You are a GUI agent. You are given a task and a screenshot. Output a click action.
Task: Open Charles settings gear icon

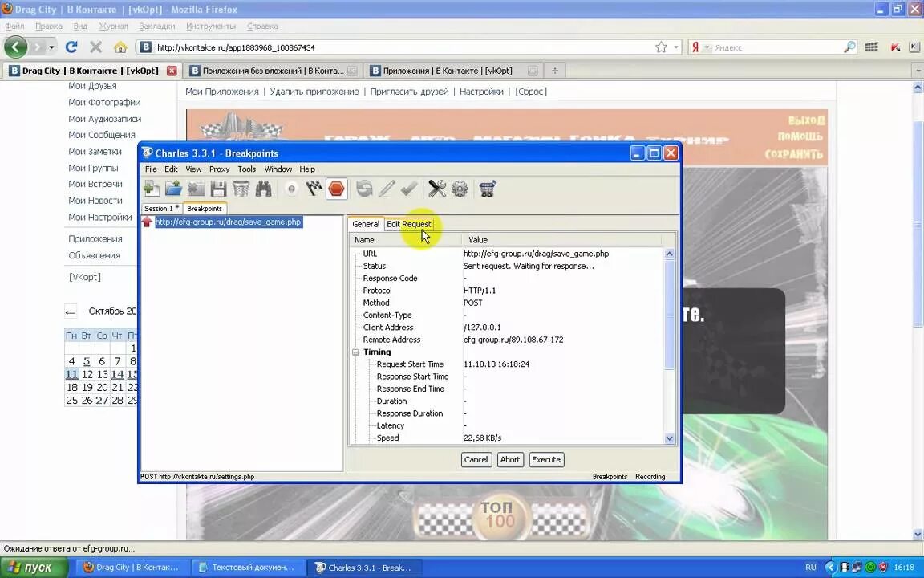click(460, 189)
